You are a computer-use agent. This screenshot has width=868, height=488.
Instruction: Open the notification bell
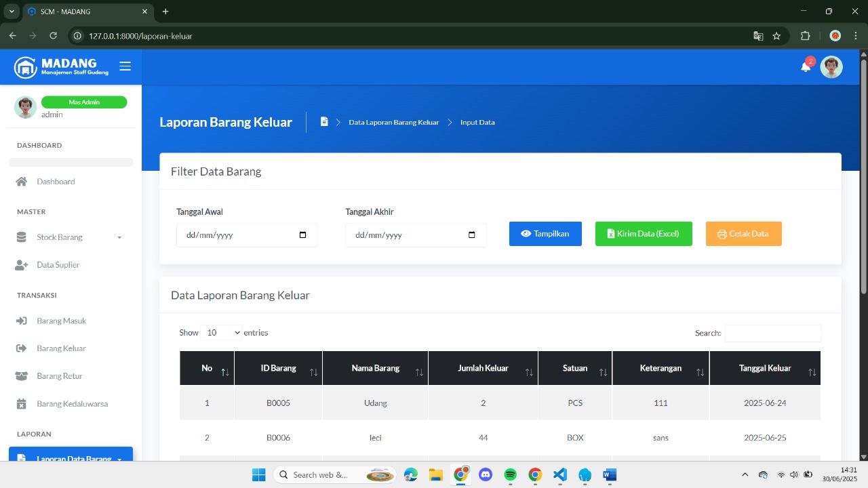tap(806, 66)
